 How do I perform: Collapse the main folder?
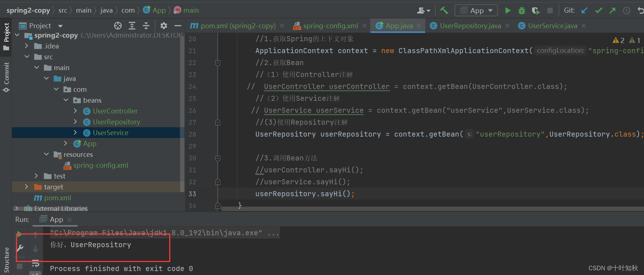(37, 68)
